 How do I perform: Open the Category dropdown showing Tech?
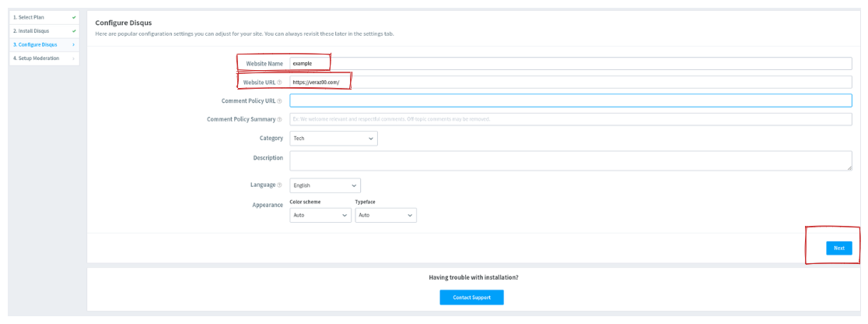pyautogui.click(x=333, y=138)
